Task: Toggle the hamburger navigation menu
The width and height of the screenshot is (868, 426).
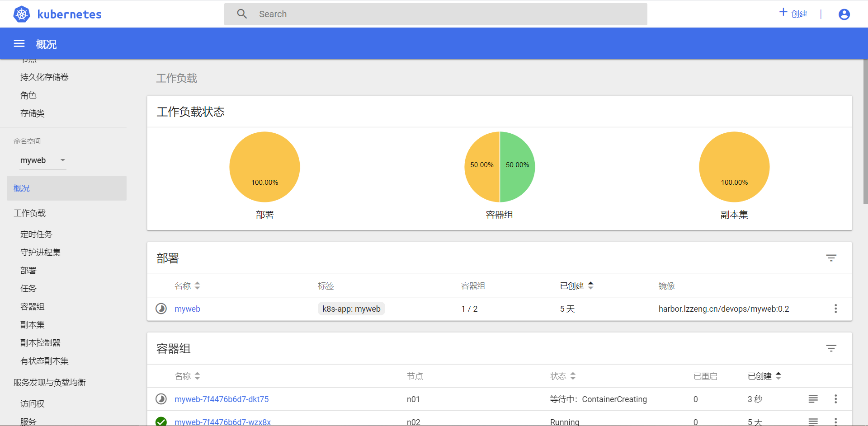Action: point(19,43)
